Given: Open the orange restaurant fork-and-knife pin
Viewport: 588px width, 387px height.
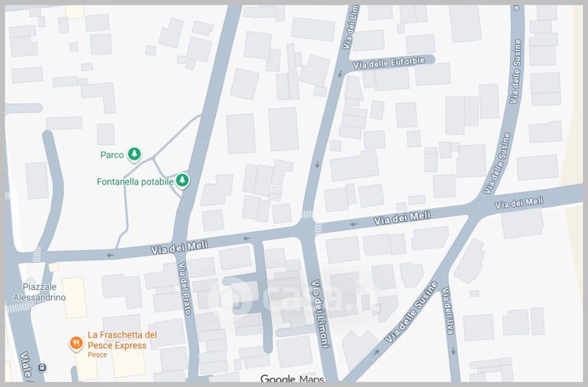Looking at the screenshot, I should pyautogui.click(x=75, y=342).
